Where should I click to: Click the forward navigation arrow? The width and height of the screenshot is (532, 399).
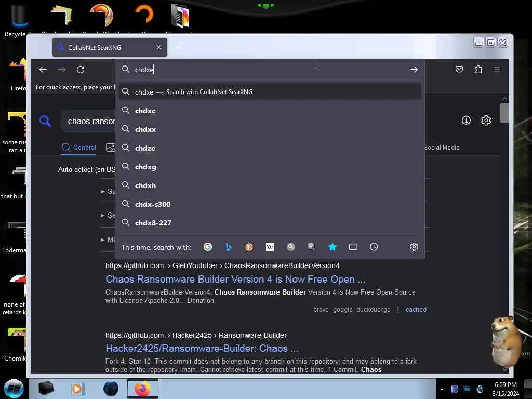(62, 70)
